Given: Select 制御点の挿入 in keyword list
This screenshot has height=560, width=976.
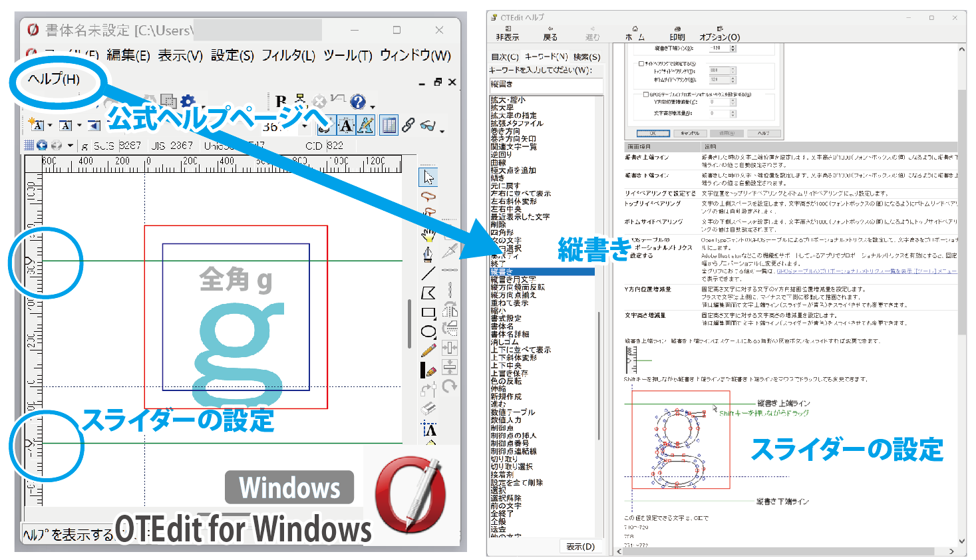Looking at the screenshot, I should click(514, 436).
